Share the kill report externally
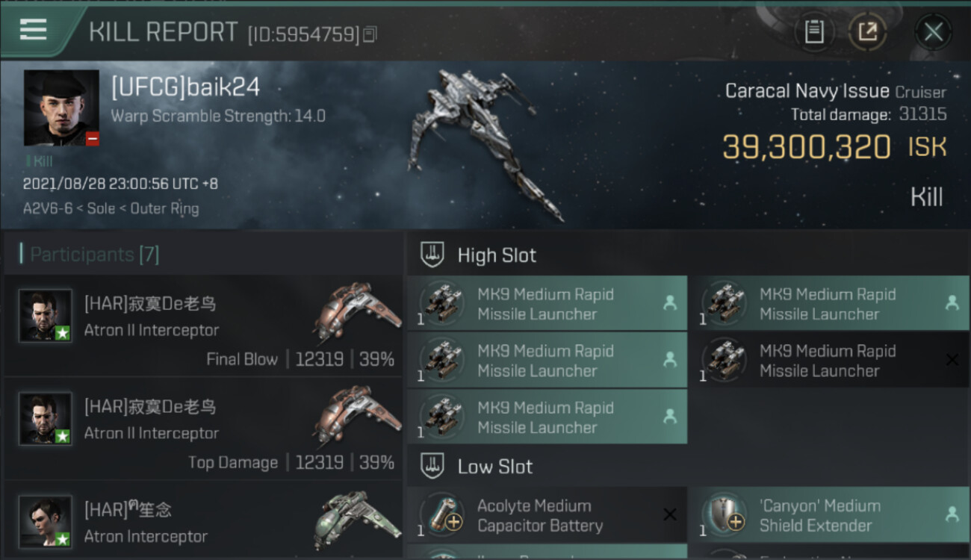The width and height of the screenshot is (971, 560). 867,31
